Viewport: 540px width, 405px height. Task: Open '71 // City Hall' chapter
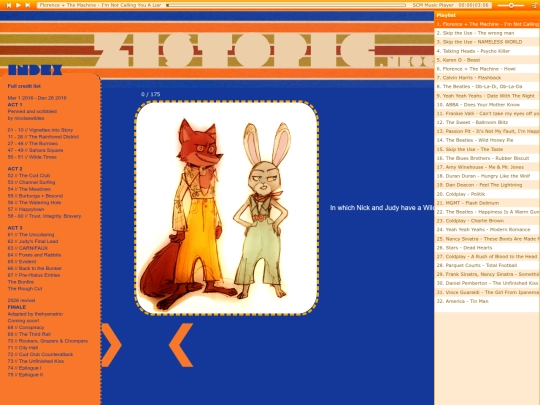click(23, 348)
